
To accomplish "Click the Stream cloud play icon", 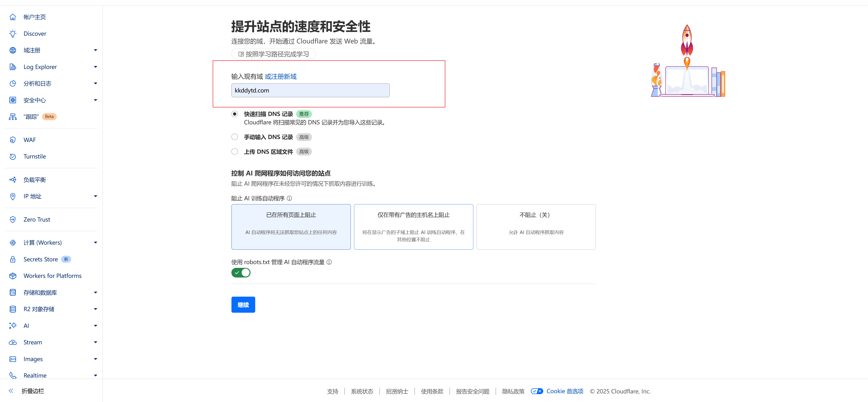I will click(x=13, y=342).
